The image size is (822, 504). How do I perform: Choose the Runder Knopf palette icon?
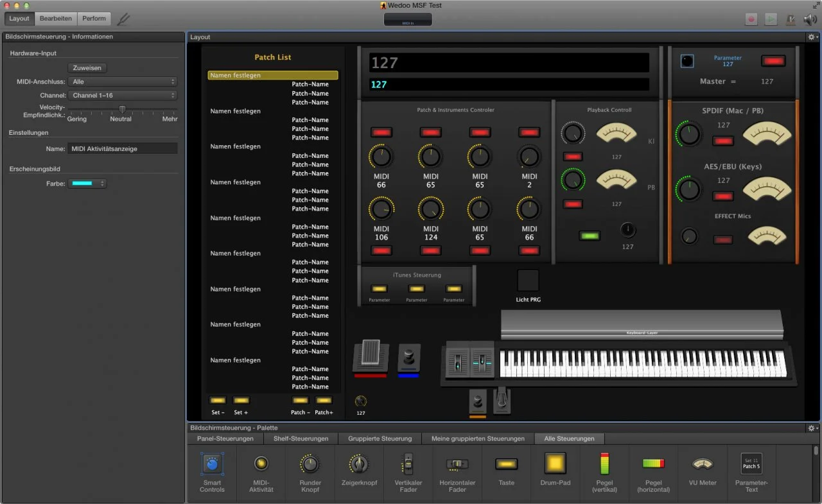(x=310, y=464)
